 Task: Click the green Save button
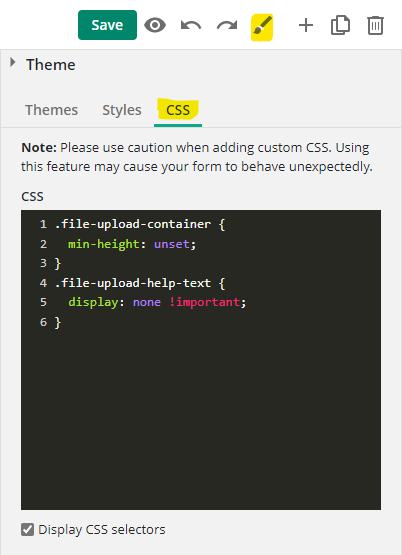pyautogui.click(x=107, y=25)
